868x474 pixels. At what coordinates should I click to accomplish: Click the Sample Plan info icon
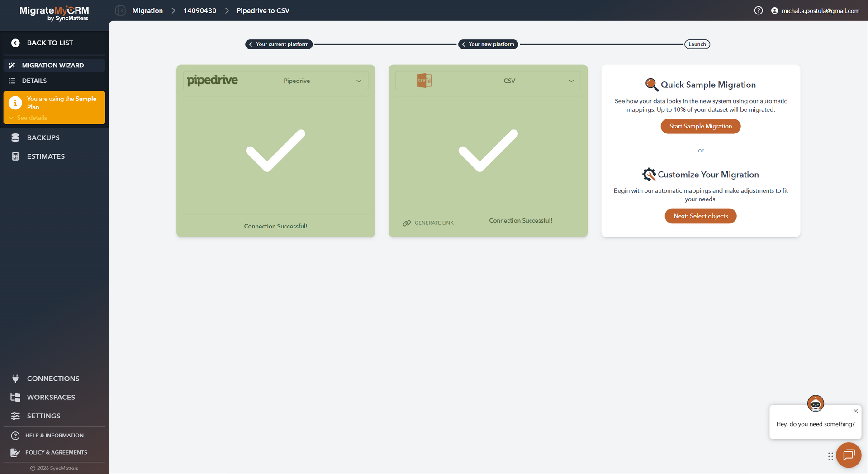15,103
